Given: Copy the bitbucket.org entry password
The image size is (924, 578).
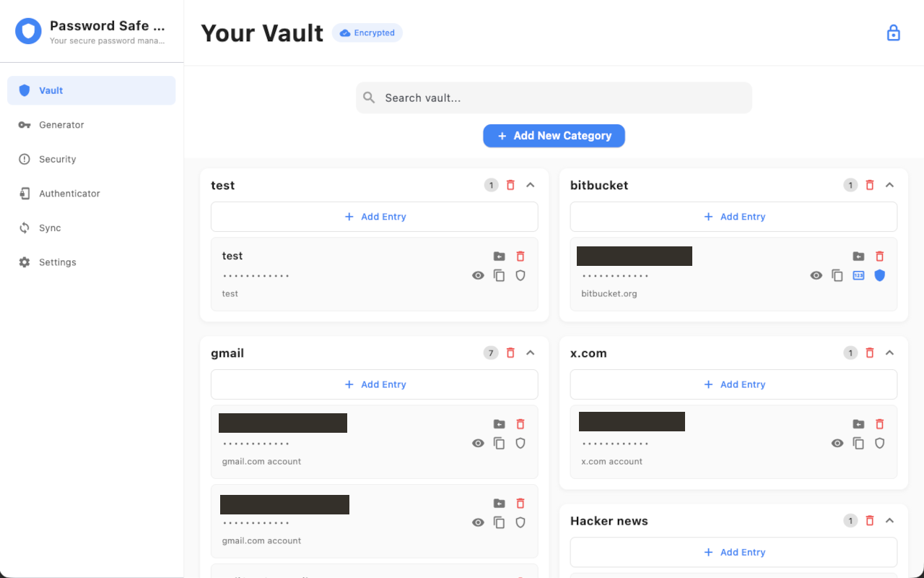Looking at the screenshot, I should [837, 275].
